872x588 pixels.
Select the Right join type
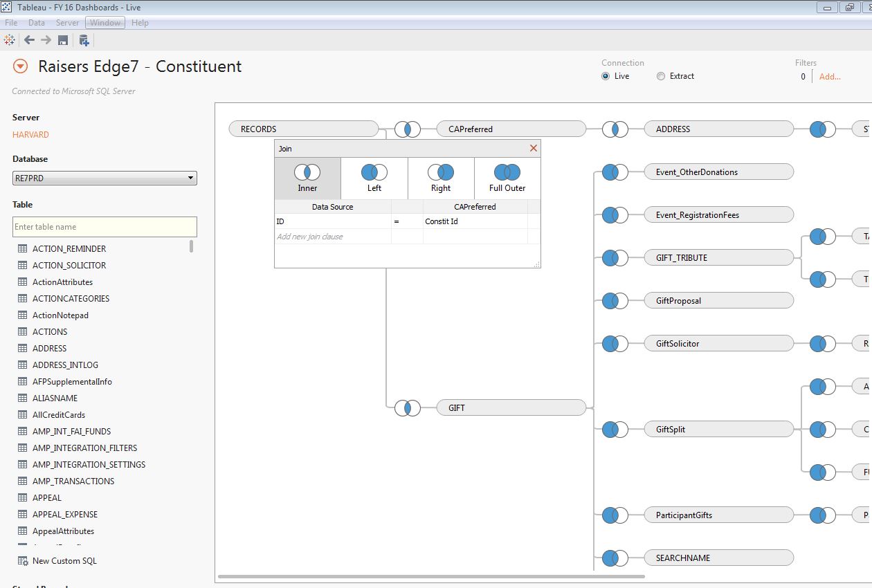(x=441, y=178)
